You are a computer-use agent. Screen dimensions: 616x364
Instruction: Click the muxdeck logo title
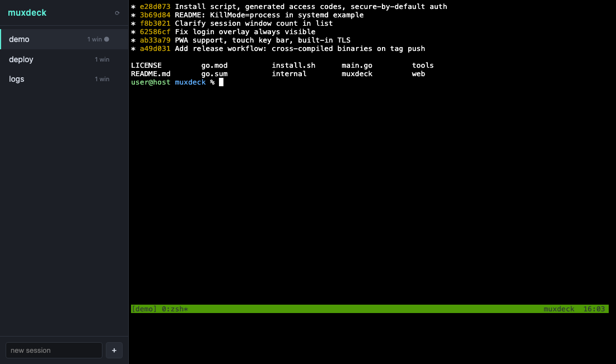point(27,12)
